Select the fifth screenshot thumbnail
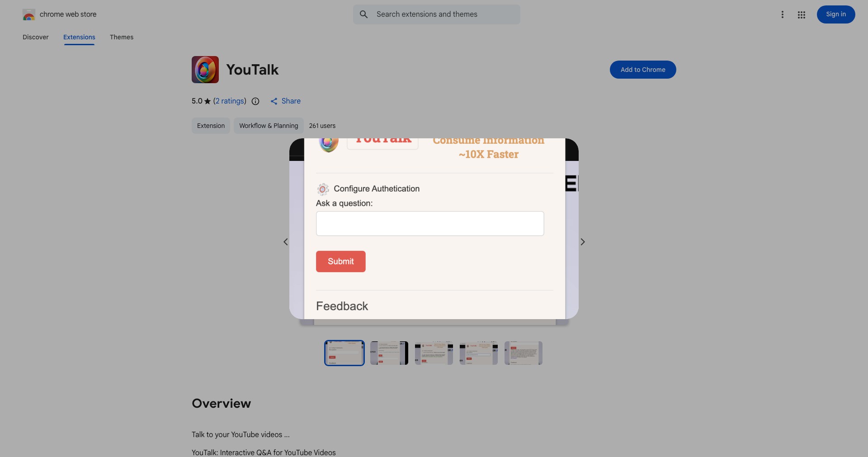The height and width of the screenshot is (457, 868). (x=524, y=353)
